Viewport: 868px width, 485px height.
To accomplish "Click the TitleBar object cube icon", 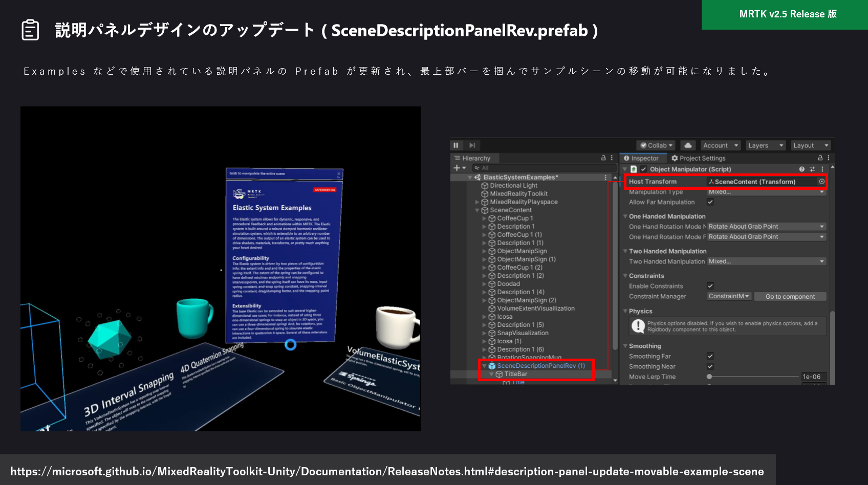I will [500, 374].
